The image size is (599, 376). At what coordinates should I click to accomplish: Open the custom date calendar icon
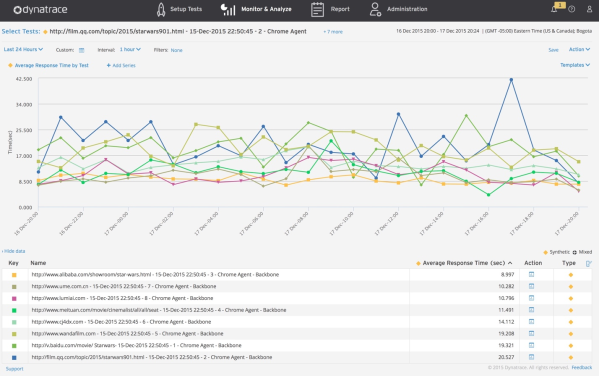coord(81,50)
